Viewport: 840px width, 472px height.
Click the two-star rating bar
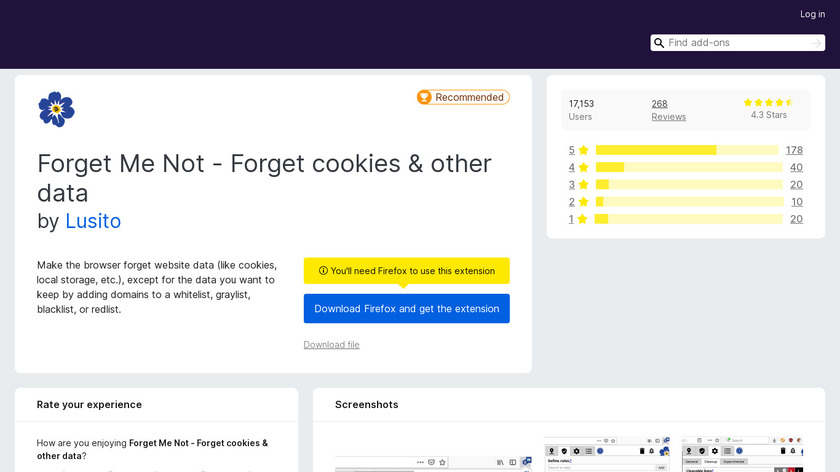click(x=687, y=201)
